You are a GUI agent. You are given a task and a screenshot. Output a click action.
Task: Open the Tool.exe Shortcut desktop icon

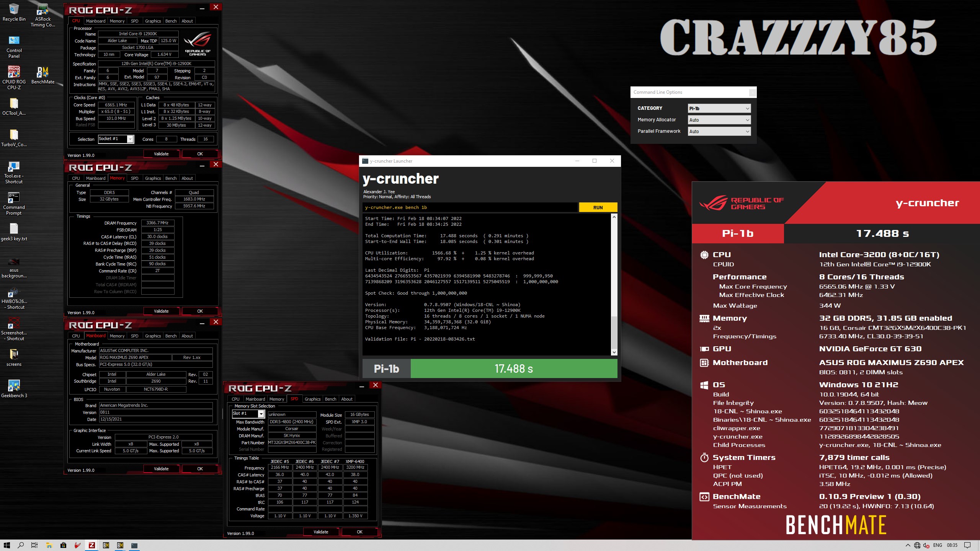tap(14, 172)
